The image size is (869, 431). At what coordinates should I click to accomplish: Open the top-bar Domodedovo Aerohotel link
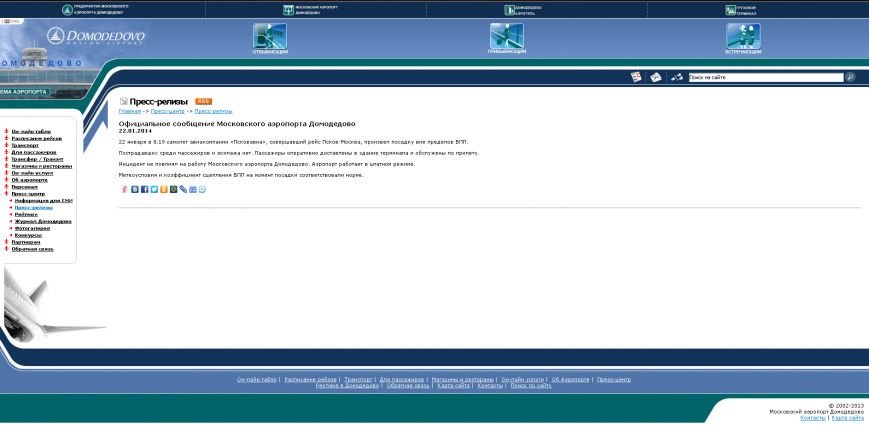point(523,10)
